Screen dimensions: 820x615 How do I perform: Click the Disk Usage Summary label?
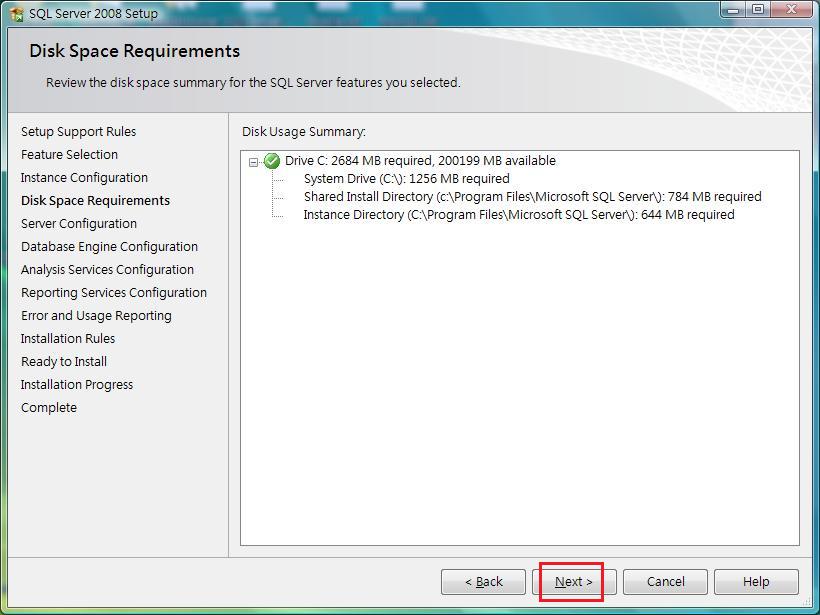pos(304,132)
